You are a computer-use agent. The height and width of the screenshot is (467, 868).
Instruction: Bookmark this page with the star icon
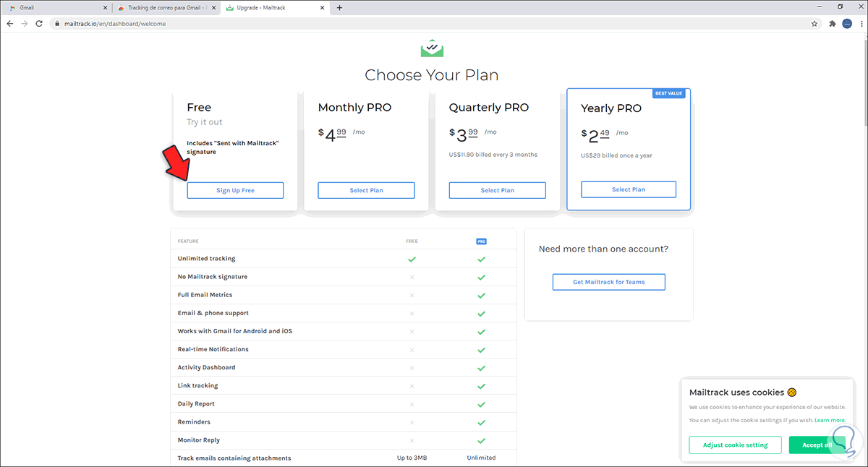(814, 23)
